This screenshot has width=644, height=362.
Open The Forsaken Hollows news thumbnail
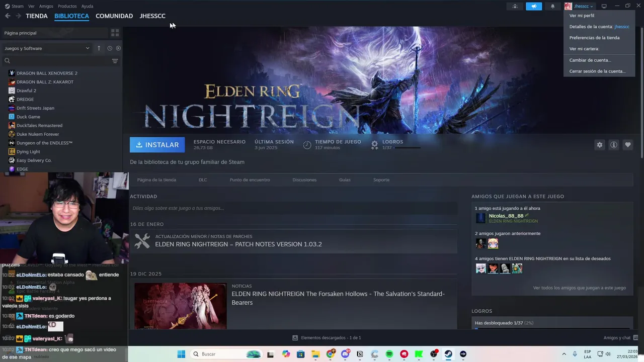click(181, 306)
